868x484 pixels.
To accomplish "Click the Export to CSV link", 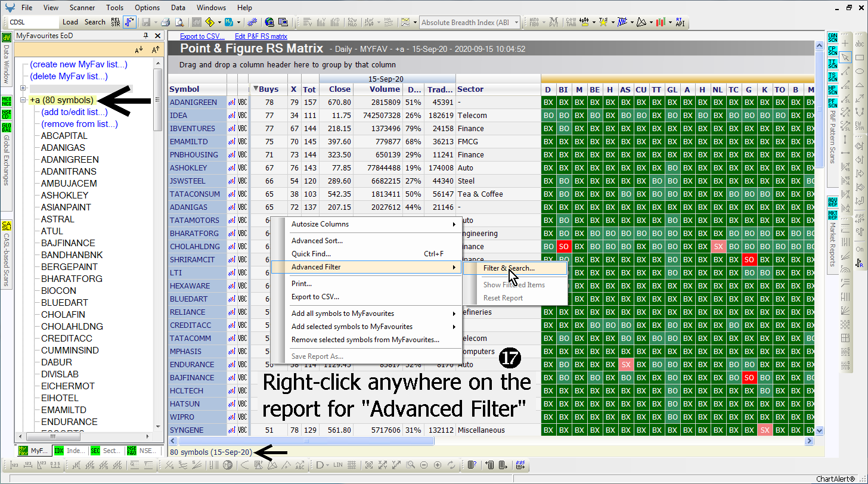I will tap(202, 36).
